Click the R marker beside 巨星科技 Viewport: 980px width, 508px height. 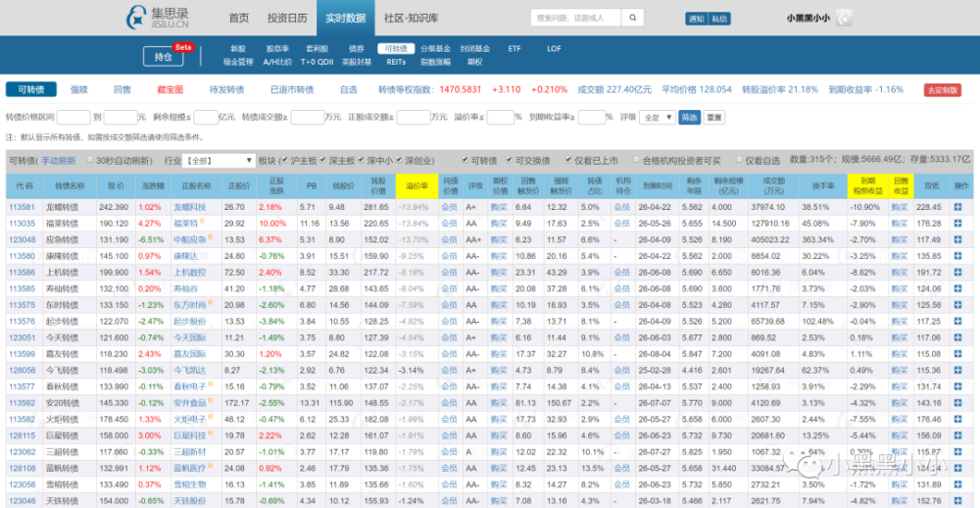pos(211,433)
